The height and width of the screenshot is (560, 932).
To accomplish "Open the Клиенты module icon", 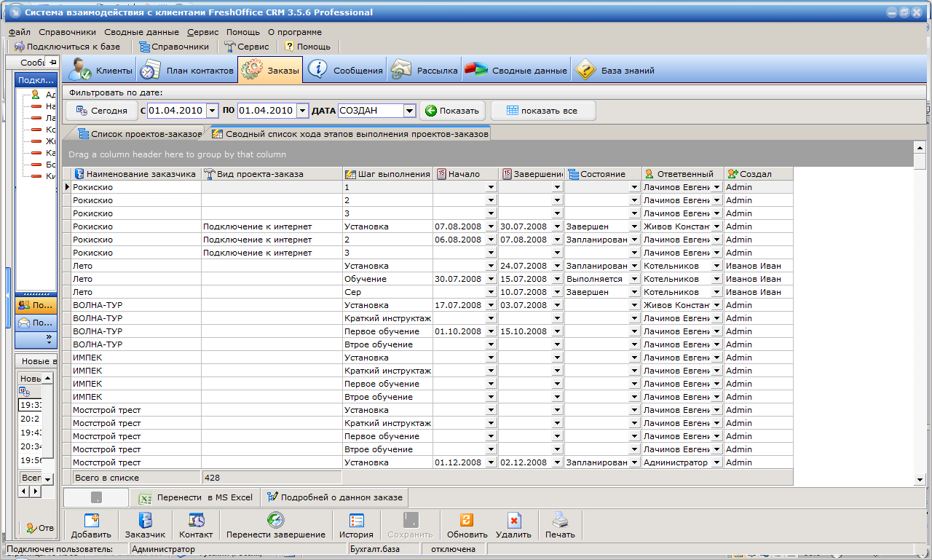I will pyautogui.click(x=80, y=71).
